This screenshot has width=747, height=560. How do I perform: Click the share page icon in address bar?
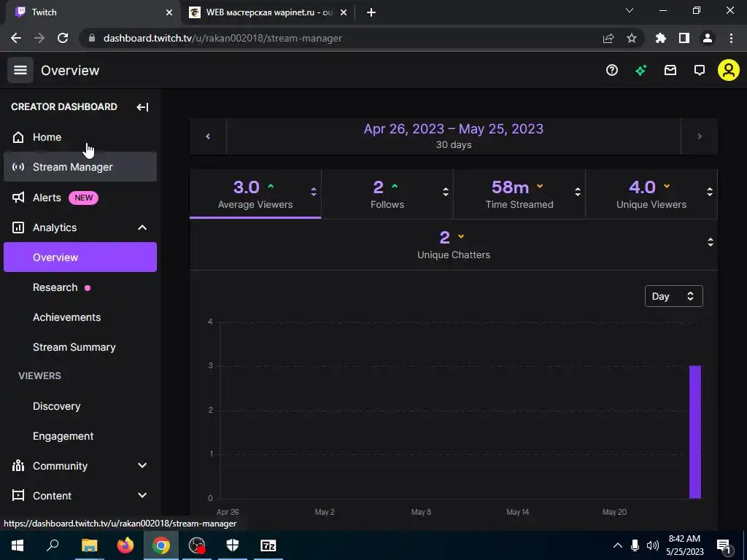coord(608,38)
